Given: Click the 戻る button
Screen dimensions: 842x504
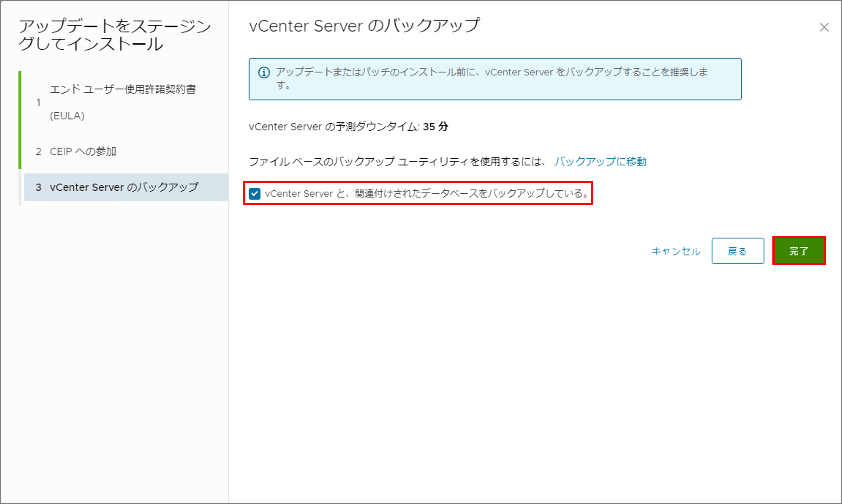Looking at the screenshot, I should (x=737, y=251).
